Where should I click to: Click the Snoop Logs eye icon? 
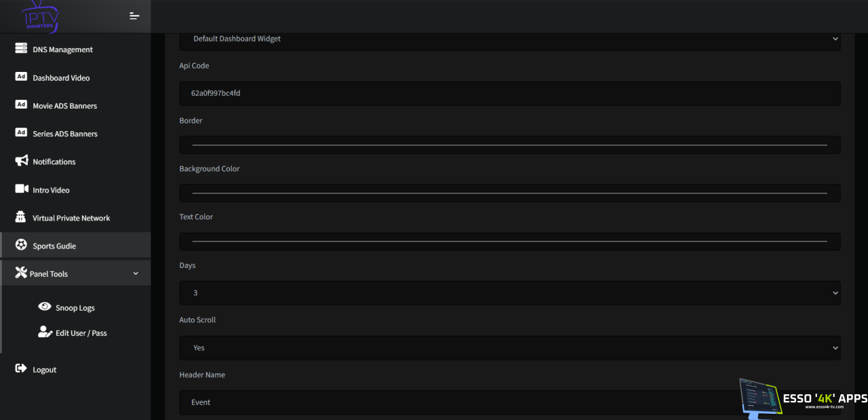[x=45, y=307]
